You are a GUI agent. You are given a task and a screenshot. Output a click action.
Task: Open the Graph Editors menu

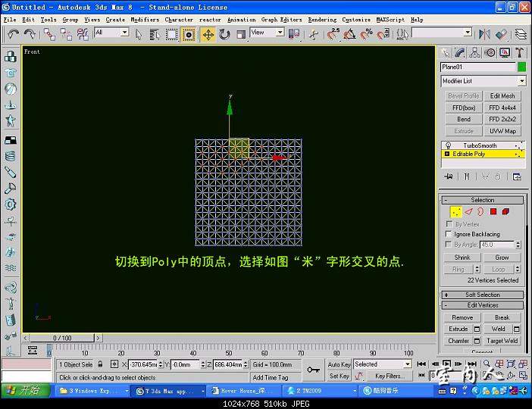point(282,20)
